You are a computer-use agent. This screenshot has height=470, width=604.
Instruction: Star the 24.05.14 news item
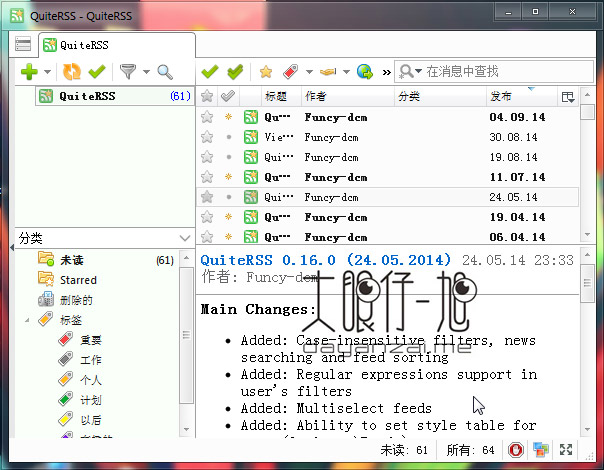[x=207, y=197]
